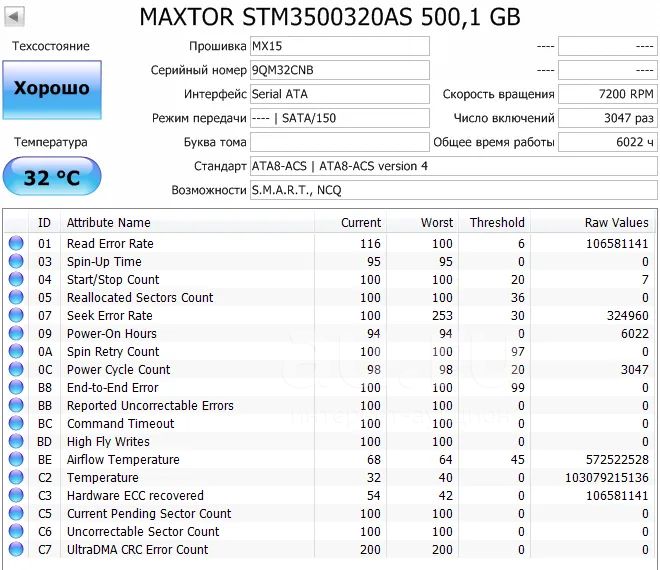660x570 pixels.
Task: Click the Режим передачи field SATA/150
Action: (x=340, y=118)
